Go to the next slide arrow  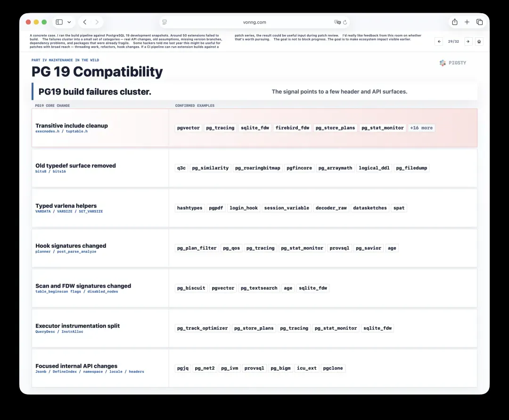coord(468,41)
